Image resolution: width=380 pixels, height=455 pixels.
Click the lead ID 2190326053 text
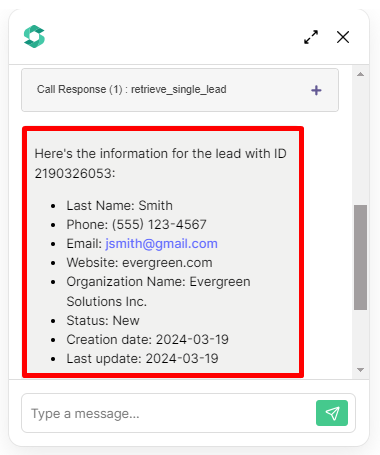[75, 173]
